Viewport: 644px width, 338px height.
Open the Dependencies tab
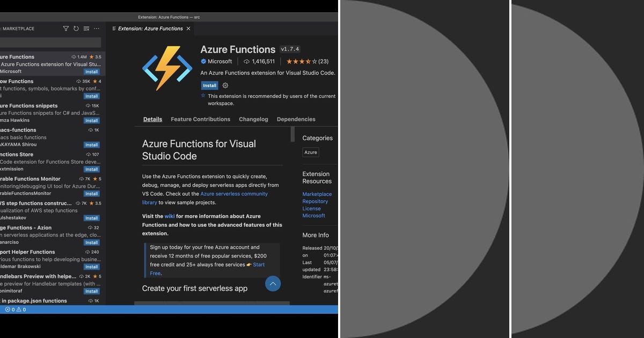click(295, 119)
